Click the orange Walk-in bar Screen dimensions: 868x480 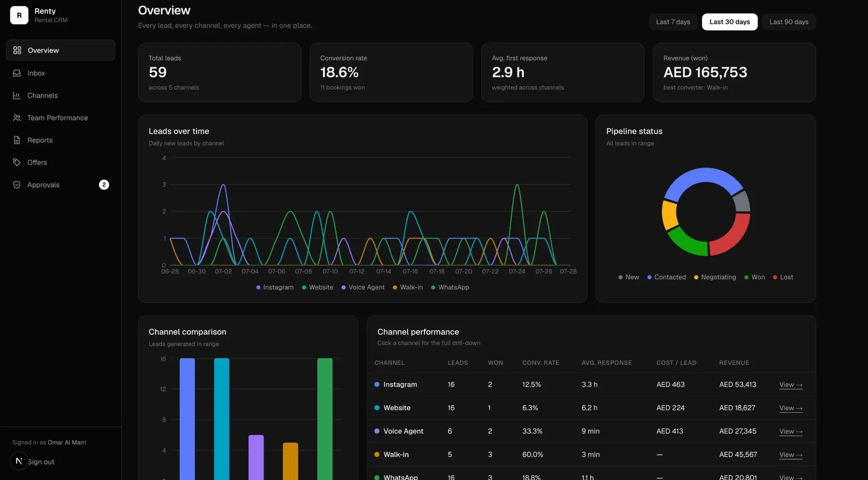(290, 461)
